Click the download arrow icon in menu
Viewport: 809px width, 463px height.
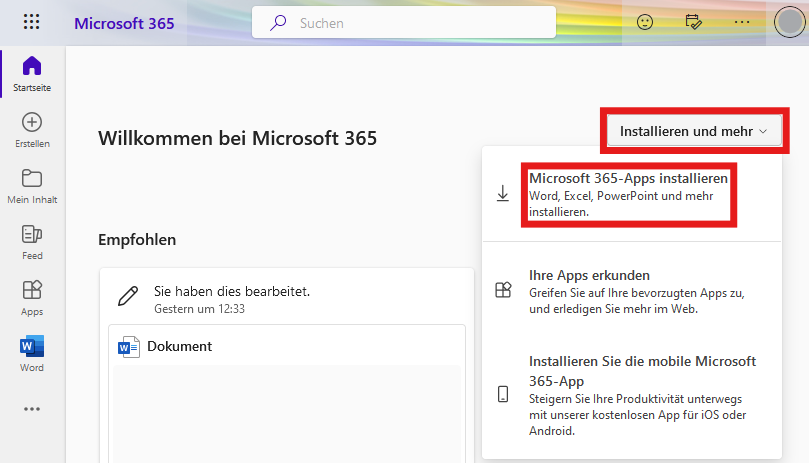tap(503, 194)
